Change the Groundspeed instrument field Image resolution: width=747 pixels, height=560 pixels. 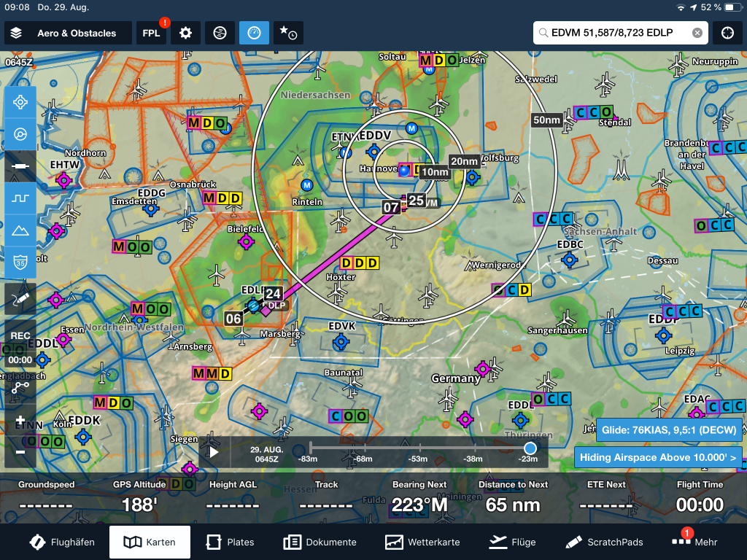tap(46, 497)
